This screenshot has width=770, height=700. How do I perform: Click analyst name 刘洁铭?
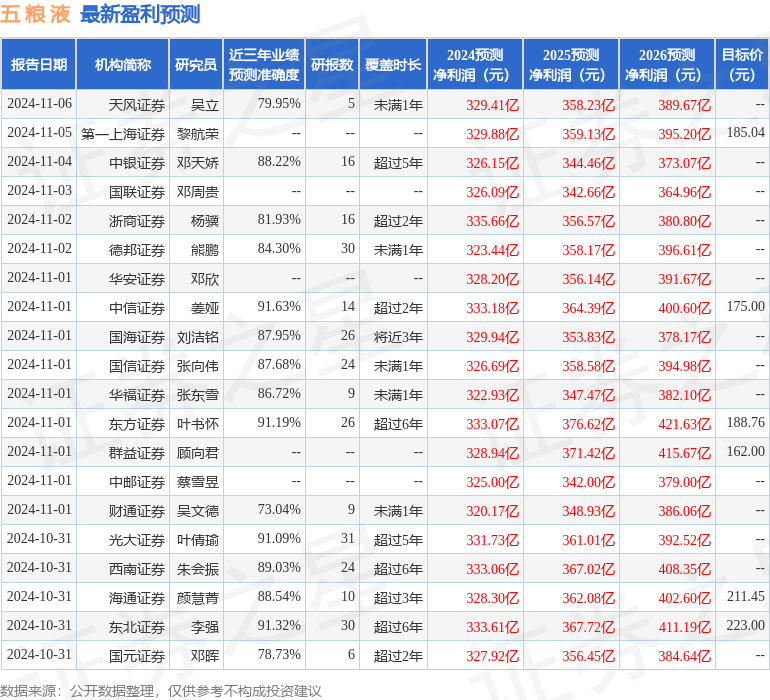point(198,336)
